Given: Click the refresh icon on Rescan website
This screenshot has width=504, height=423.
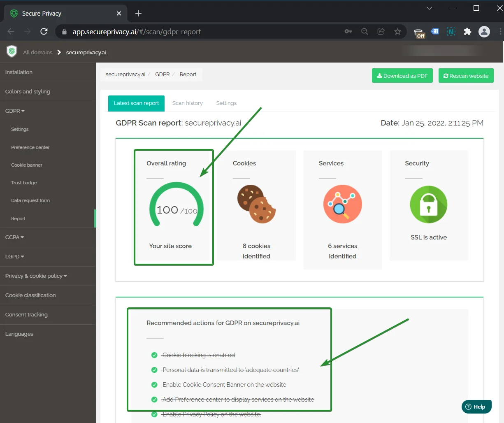Looking at the screenshot, I should (x=446, y=76).
